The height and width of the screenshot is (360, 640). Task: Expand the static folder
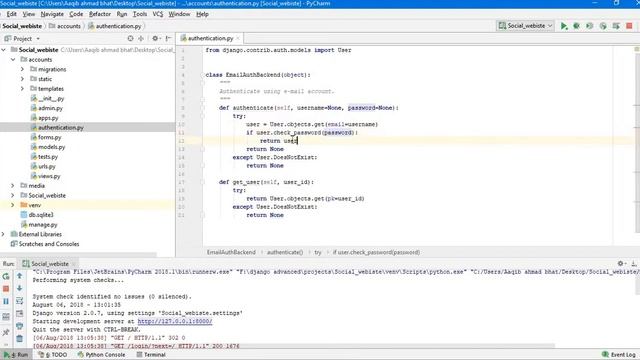coord(22,79)
